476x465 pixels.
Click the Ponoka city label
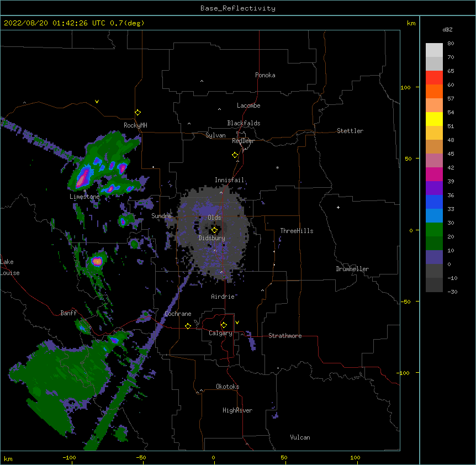click(265, 75)
